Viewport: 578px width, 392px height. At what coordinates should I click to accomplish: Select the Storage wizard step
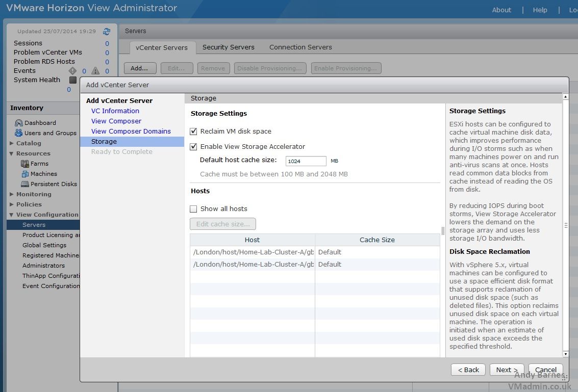coord(132,142)
